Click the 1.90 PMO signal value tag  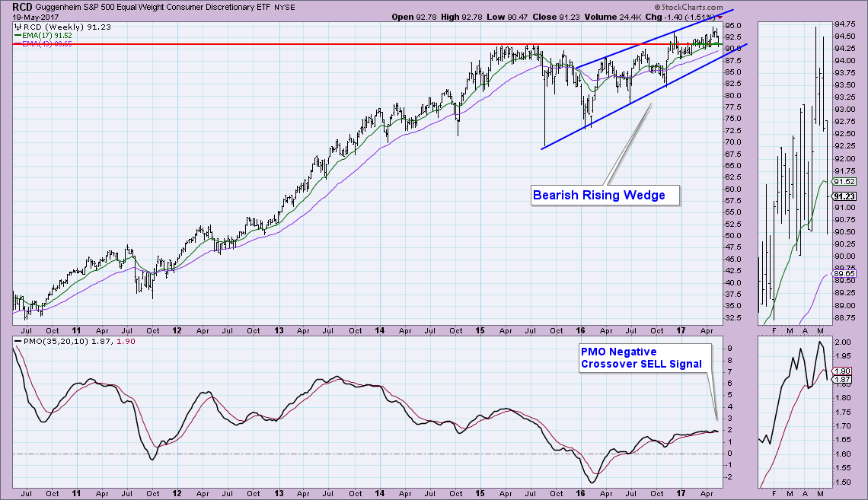point(843,371)
